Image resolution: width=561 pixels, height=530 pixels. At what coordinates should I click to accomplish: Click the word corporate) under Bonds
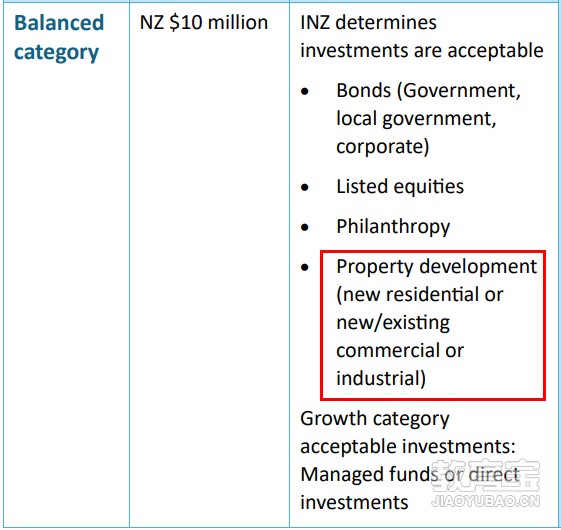coord(382,147)
